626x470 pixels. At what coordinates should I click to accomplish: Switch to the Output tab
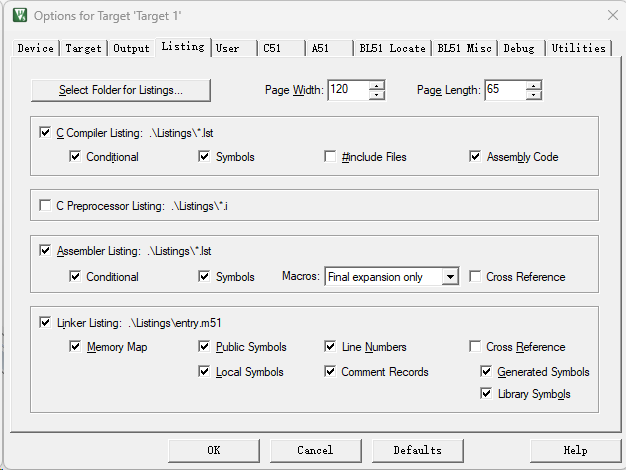tap(131, 48)
